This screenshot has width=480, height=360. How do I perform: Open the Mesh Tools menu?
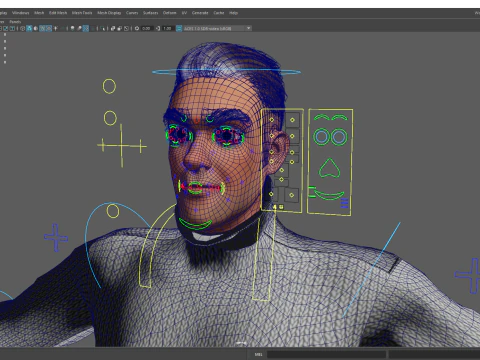(x=82, y=13)
